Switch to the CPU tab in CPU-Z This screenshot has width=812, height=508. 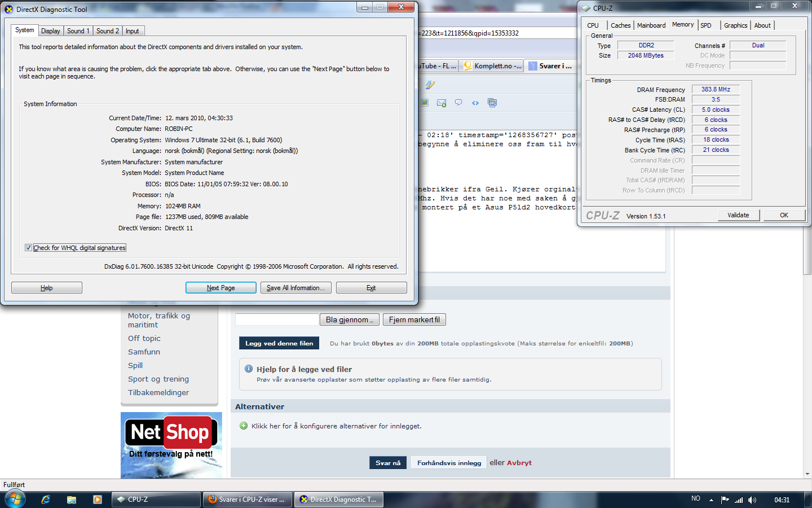593,25
